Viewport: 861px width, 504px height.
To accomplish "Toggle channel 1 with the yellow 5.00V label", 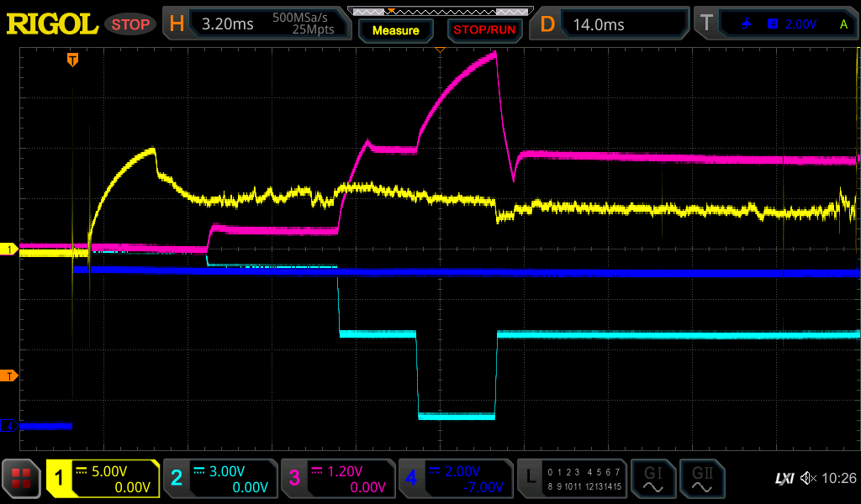I will click(103, 479).
